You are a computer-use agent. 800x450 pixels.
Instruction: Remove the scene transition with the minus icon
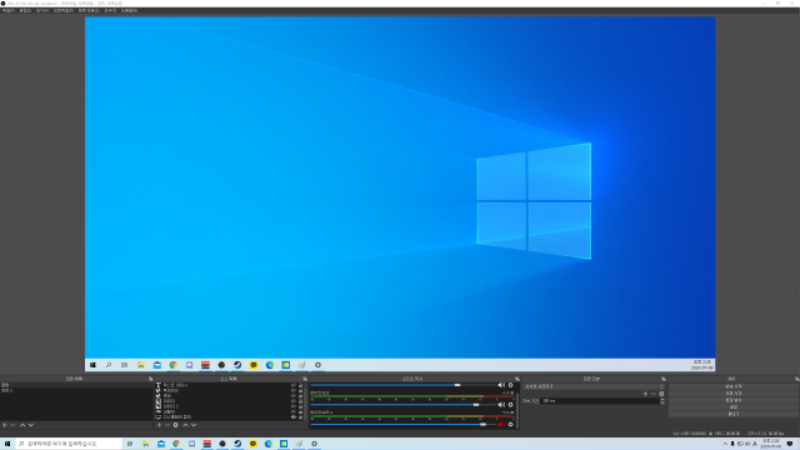pos(653,394)
